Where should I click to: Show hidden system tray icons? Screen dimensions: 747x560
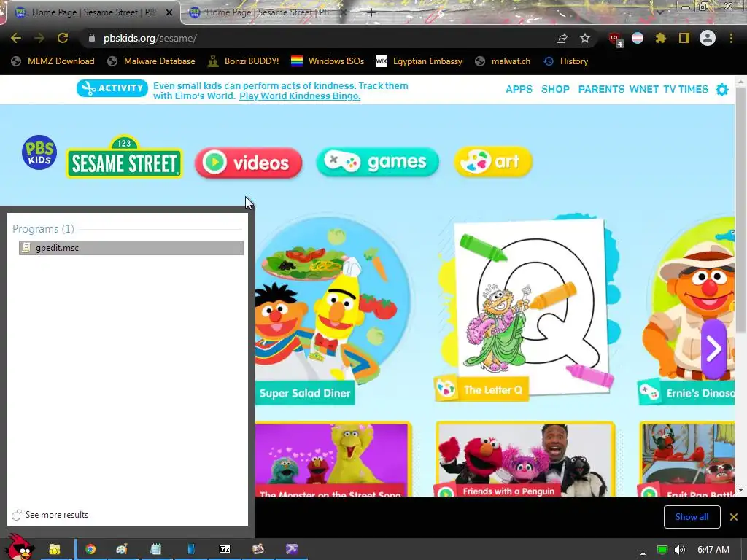pos(643,553)
